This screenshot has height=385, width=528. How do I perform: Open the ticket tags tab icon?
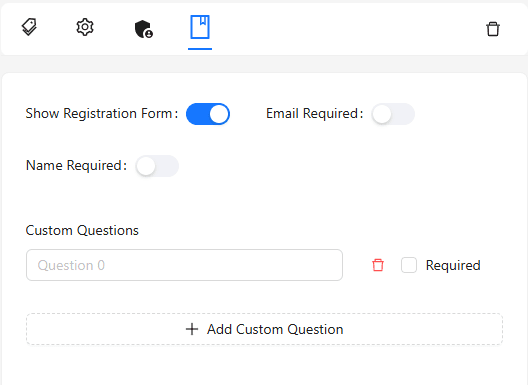coord(29,27)
